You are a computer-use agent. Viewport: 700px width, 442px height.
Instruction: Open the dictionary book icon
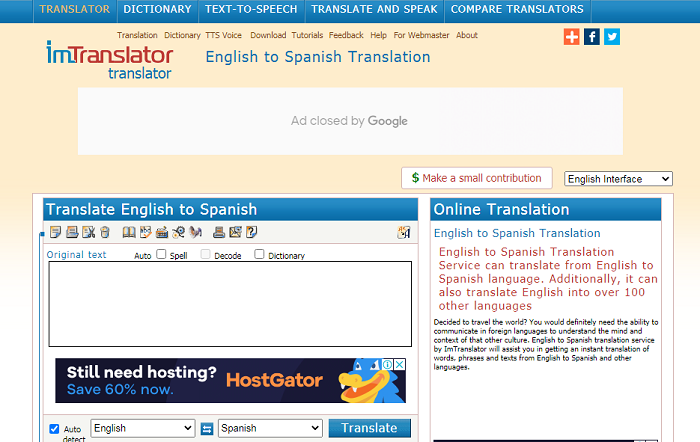click(129, 232)
